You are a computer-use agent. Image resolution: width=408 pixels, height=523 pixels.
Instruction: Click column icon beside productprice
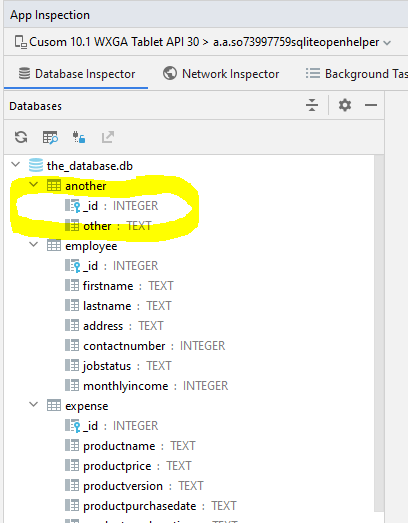pos(72,466)
